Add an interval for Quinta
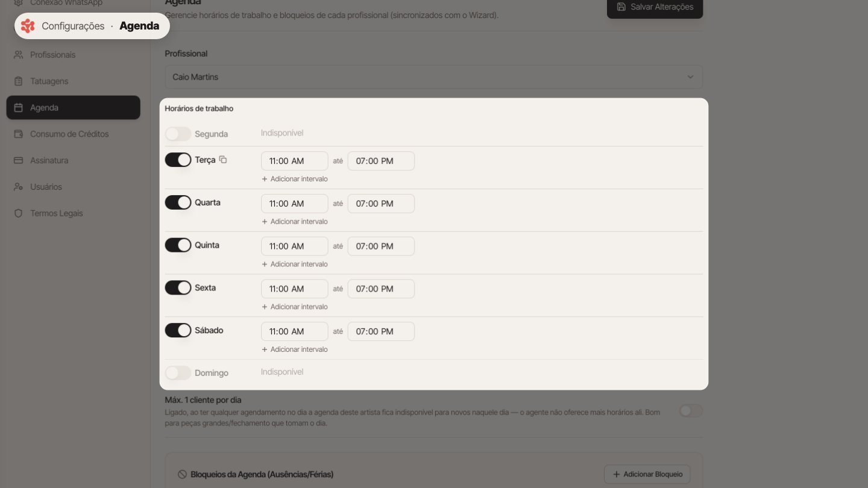Screen dimensions: 868x488 pos(295,264)
